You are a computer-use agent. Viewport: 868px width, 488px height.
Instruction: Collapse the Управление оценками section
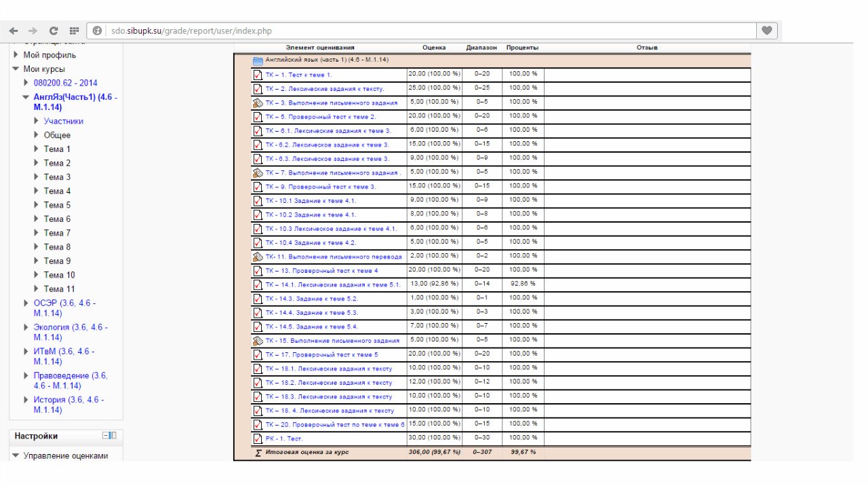click(x=16, y=456)
